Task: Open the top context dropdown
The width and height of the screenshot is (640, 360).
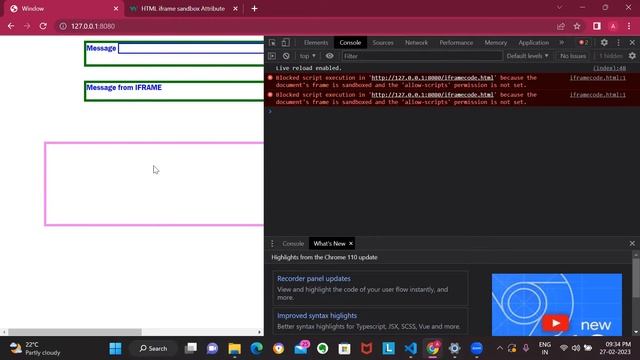Action: click(307, 56)
